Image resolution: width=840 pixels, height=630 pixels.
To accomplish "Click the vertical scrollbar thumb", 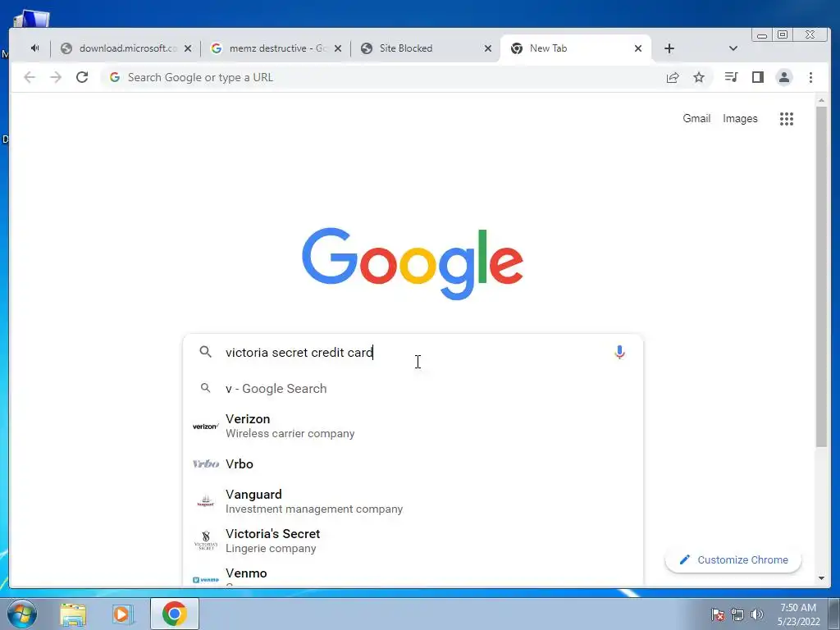I will [821, 277].
